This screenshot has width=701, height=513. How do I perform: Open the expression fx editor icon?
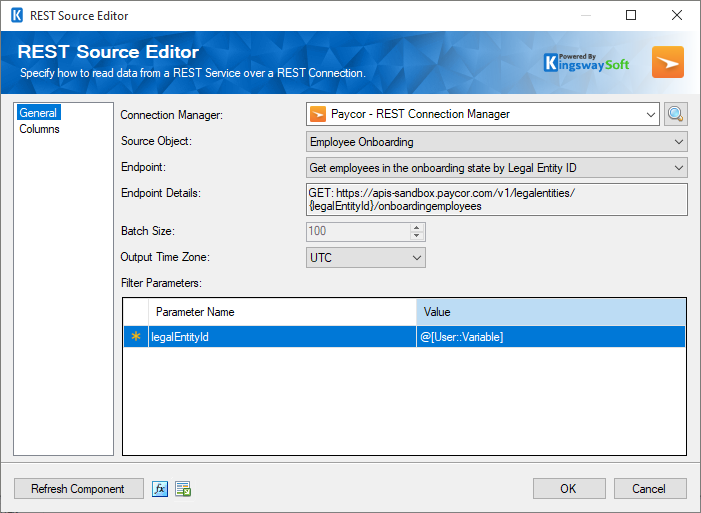point(160,489)
